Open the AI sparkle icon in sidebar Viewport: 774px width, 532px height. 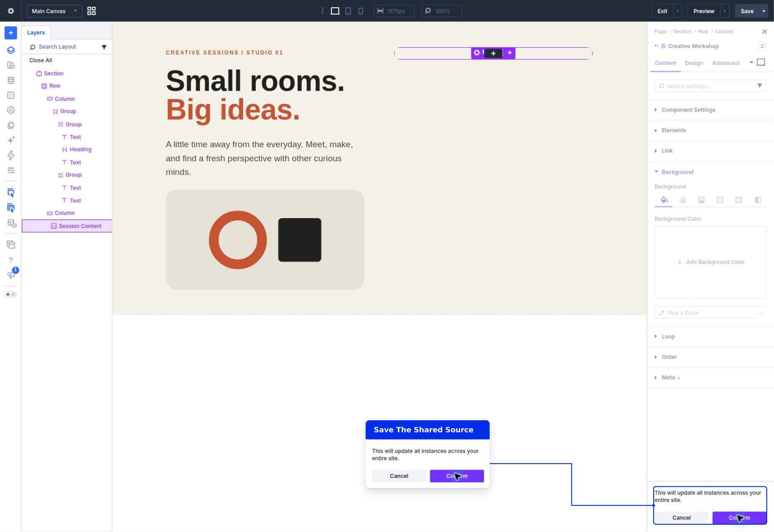pyautogui.click(x=11, y=140)
